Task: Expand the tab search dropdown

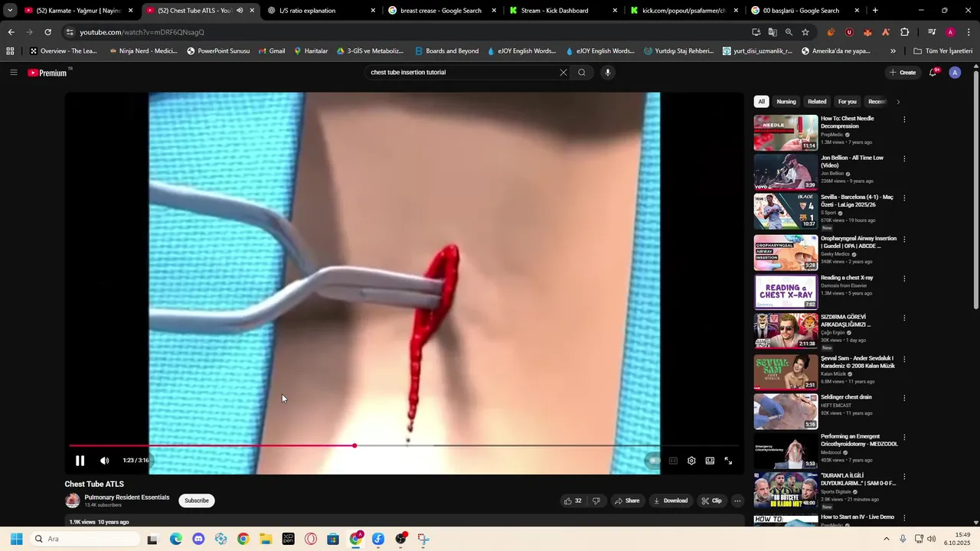Action: click(x=10, y=11)
